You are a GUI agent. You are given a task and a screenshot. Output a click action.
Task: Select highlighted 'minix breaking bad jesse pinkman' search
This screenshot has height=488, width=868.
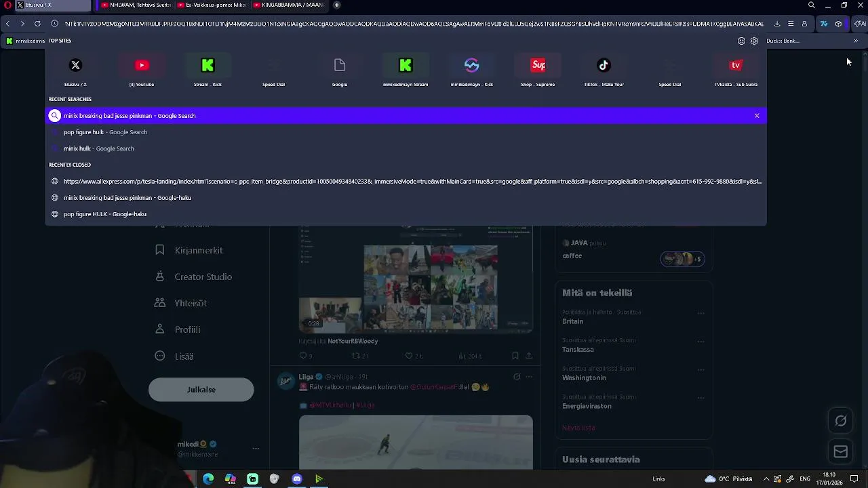click(x=406, y=116)
